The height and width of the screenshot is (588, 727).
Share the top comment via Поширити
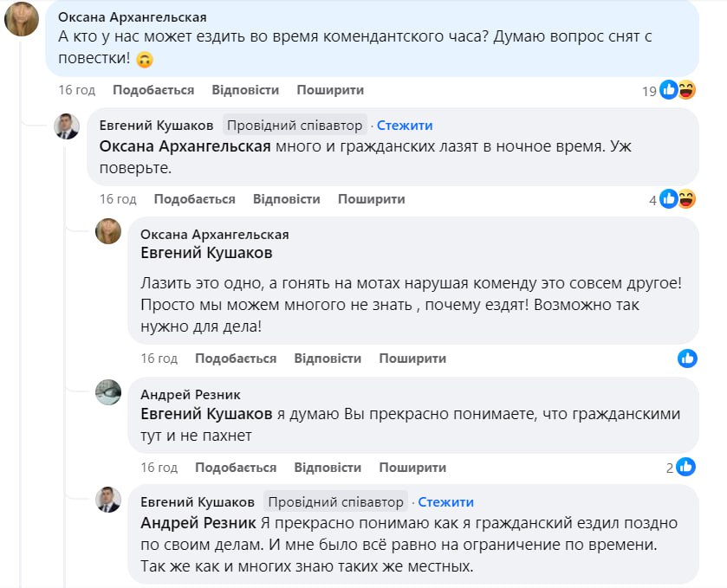point(330,90)
